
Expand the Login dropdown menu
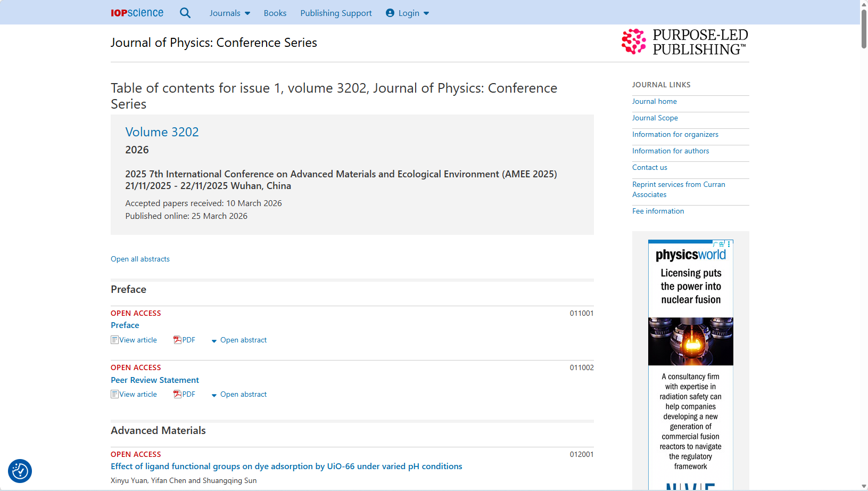408,13
